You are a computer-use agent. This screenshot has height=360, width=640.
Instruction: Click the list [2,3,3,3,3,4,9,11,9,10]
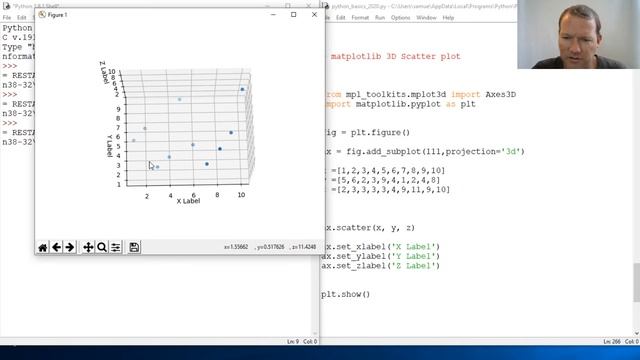coord(393,190)
